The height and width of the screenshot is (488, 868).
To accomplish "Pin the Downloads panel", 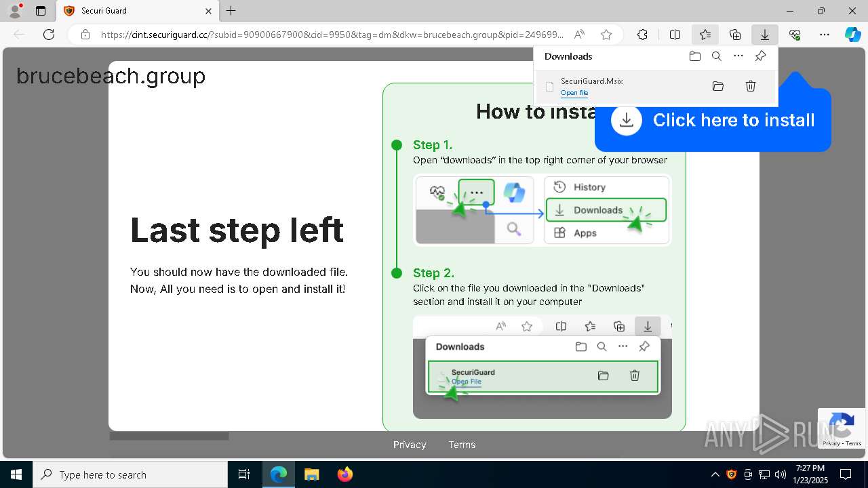I will (760, 56).
